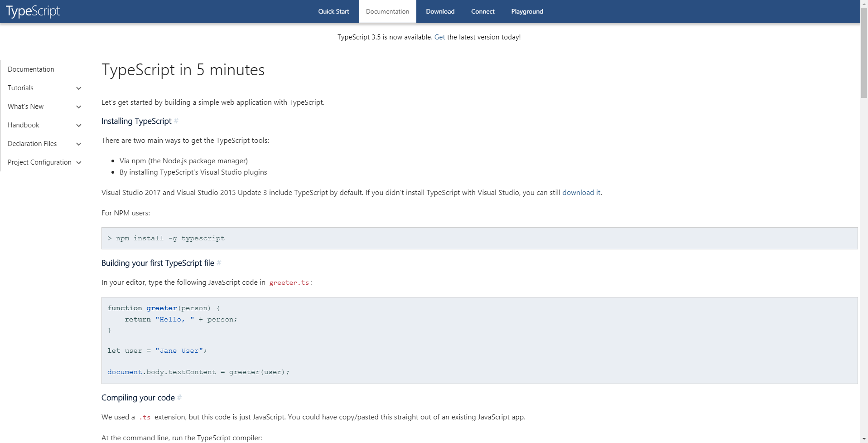868x443 pixels.
Task: Click the anchor icon beside Compiling your code
Action: [x=179, y=398]
